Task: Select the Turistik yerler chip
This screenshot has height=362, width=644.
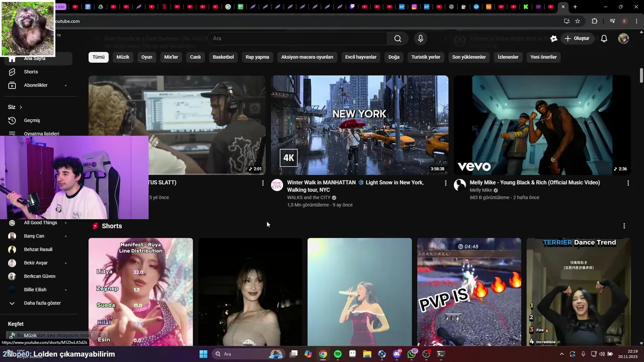Action: click(426, 57)
